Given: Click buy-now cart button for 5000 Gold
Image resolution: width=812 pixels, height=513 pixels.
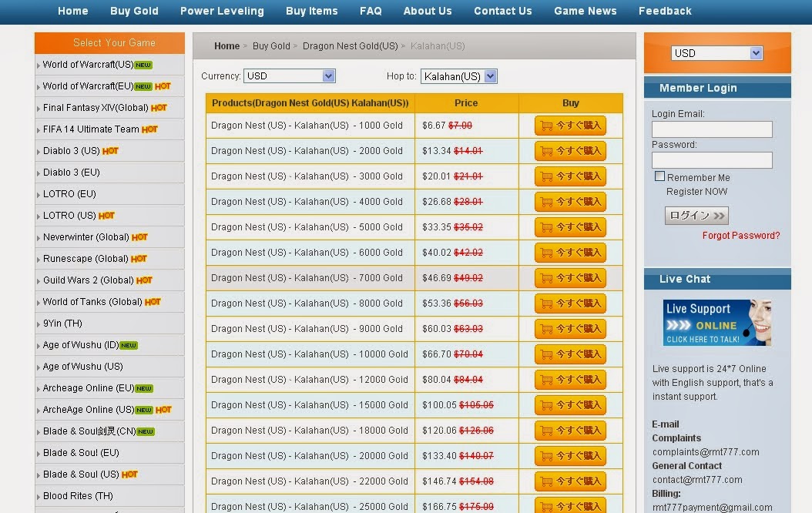Looking at the screenshot, I should (570, 226).
